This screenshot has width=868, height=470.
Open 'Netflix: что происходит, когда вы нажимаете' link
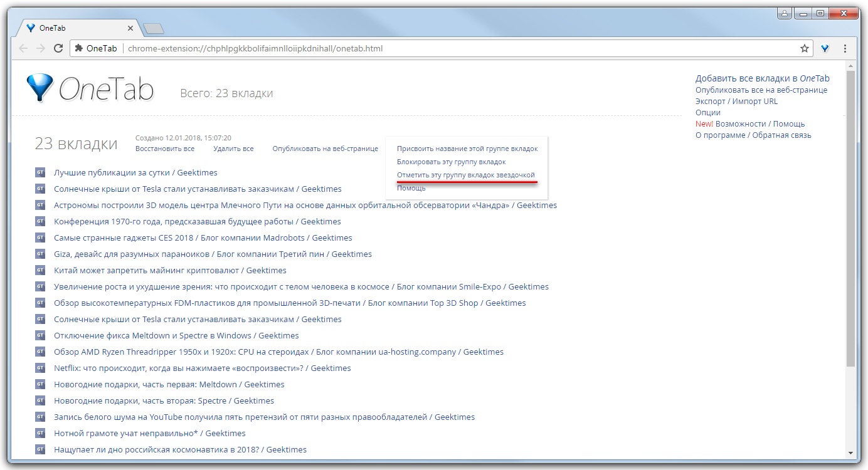[x=203, y=368]
